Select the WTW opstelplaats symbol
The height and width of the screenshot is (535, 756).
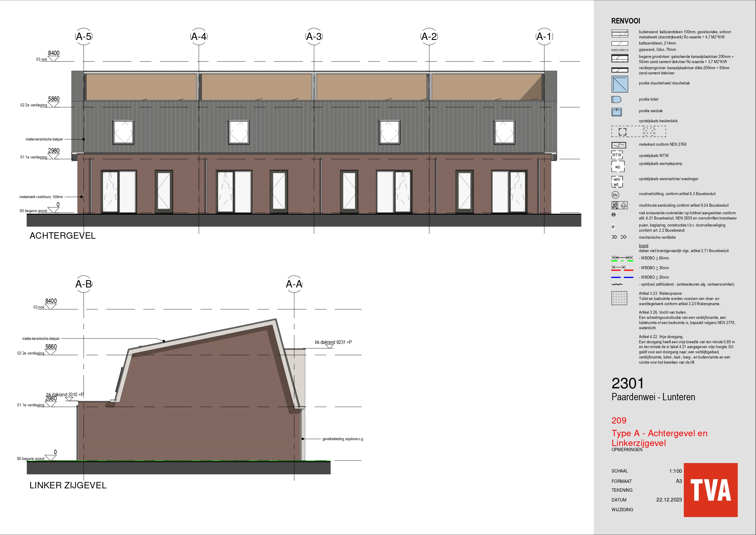[617, 155]
